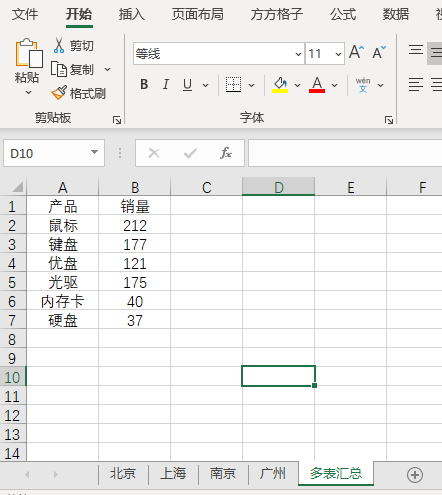Align text to top icon
This screenshot has width=442, height=495.
416,50
